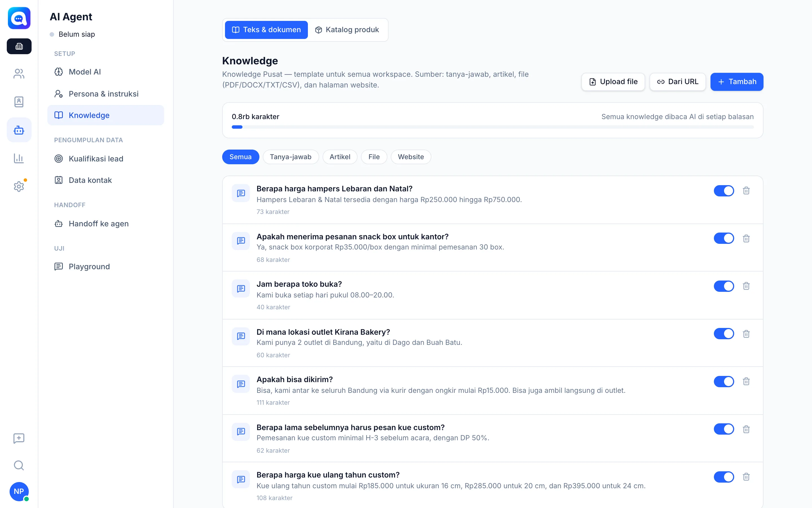Open the settings gear icon
This screenshot has width=812, height=508.
point(19,186)
